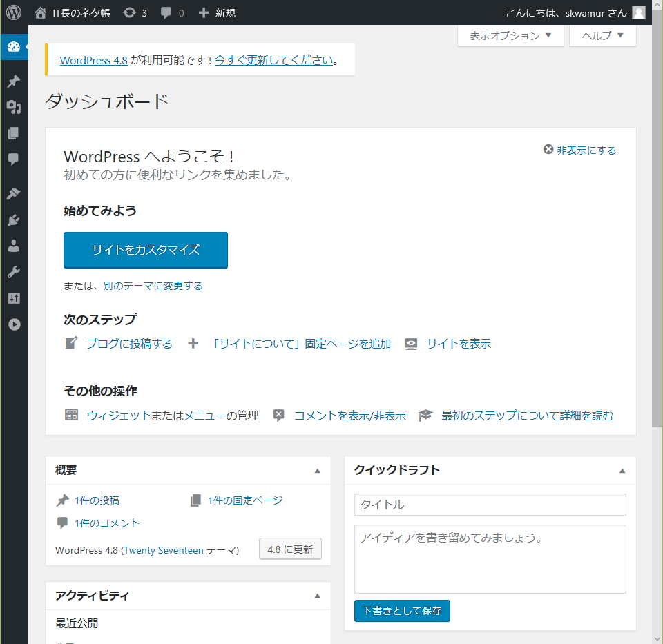The height and width of the screenshot is (644, 663).
Task: Open the Tools wrench sidebar icon
Action: (x=14, y=272)
